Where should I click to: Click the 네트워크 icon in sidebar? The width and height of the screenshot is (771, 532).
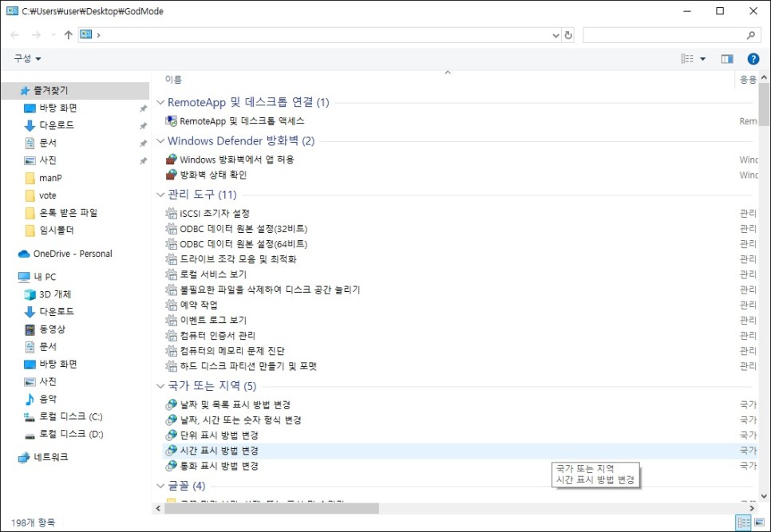pos(24,457)
